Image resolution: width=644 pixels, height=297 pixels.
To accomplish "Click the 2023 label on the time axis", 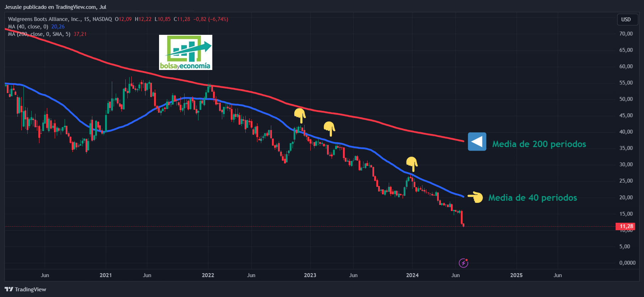I will pos(310,275).
